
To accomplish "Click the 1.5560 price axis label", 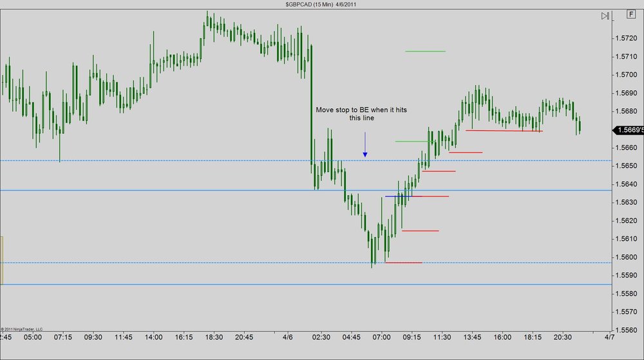I will [626, 330].
